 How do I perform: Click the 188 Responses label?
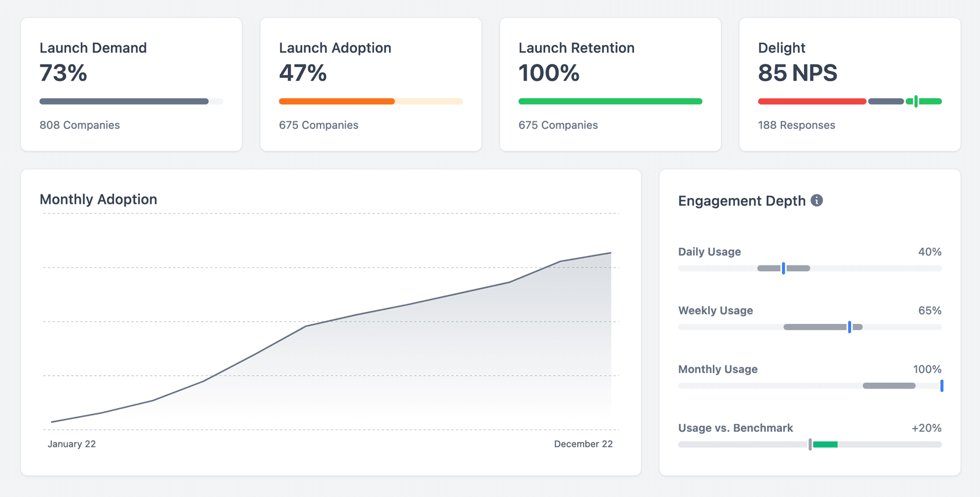click(796, 125)
